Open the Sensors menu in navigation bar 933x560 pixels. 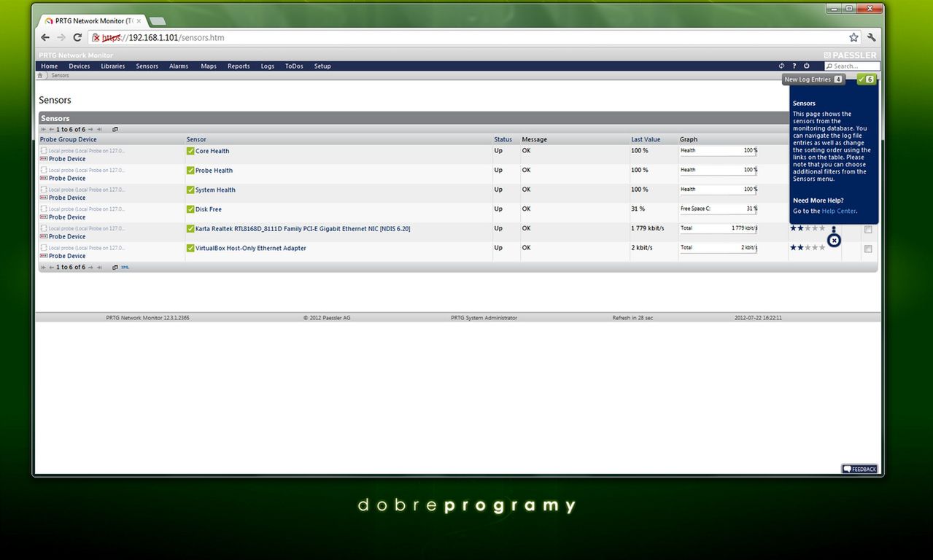[147, 66]
